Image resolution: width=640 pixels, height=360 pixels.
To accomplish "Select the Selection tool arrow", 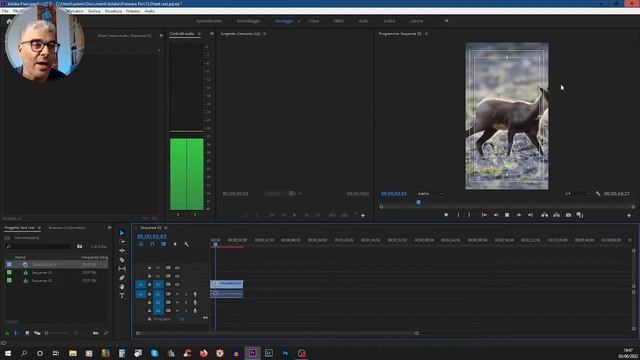I will (122, 233).
